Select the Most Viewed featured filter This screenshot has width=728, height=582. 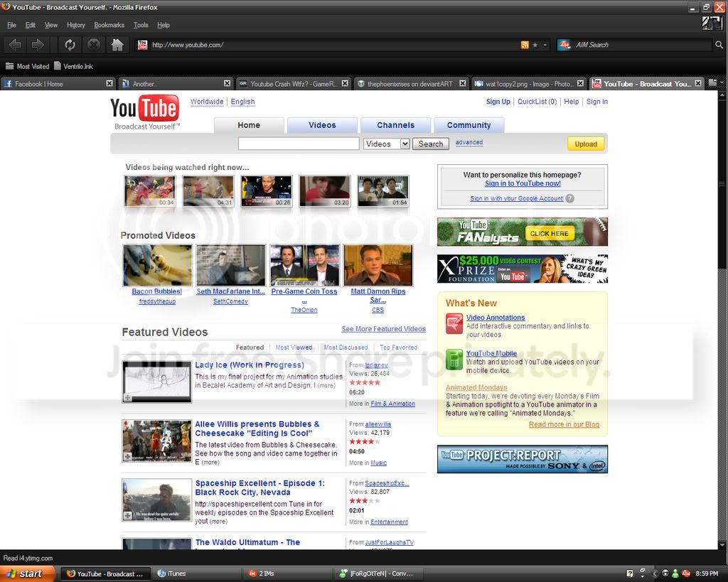[x=294, y=347]
